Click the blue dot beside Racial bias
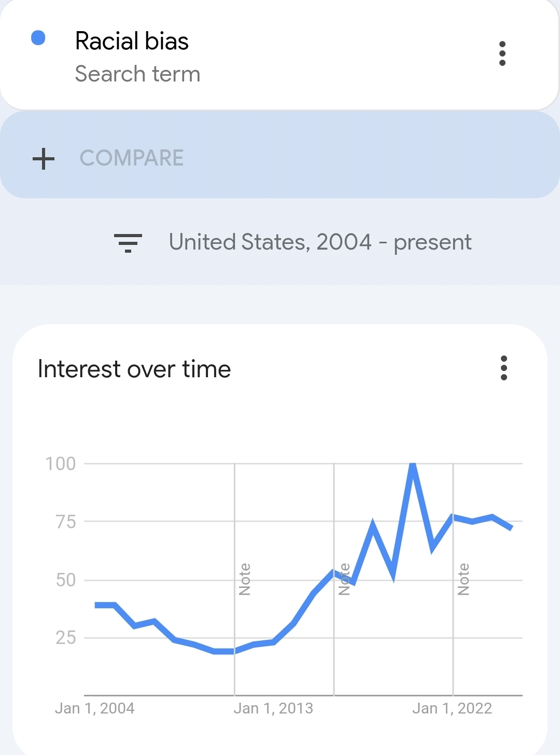 38,38
